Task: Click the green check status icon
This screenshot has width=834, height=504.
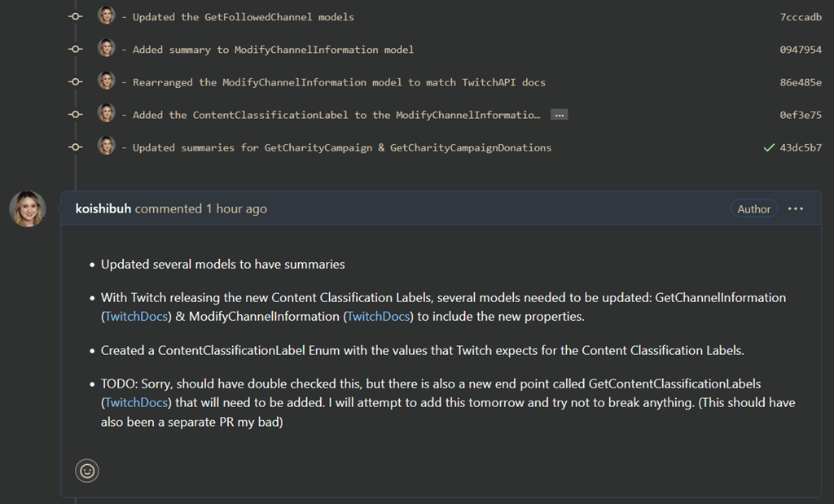Action: point(769,148)
